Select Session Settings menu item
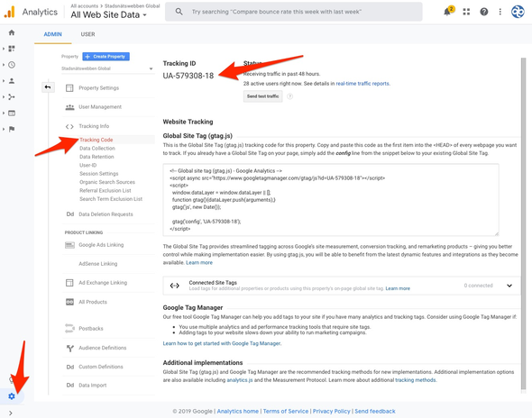The image size is (532, 418). tap(98, 174)
